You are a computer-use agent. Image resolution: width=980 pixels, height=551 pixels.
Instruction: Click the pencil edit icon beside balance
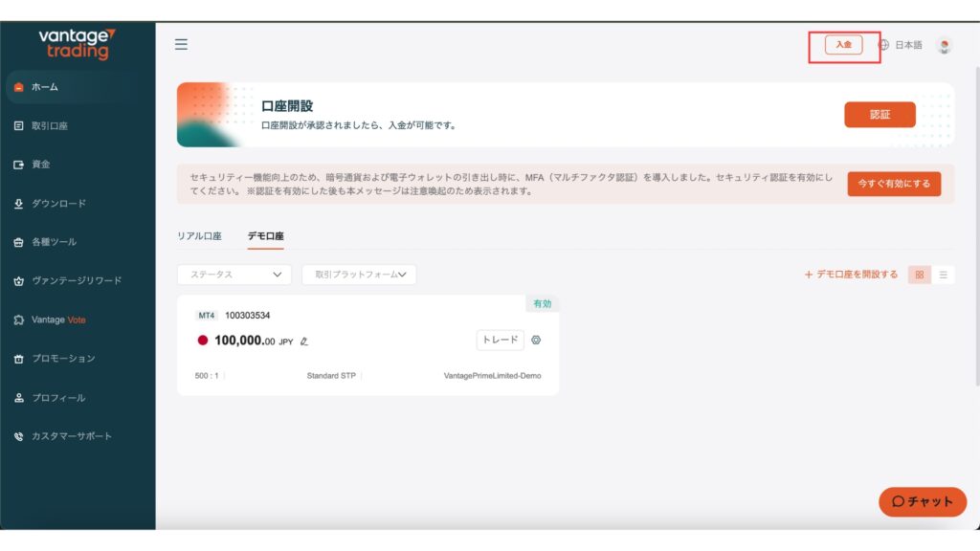point(304,341)
